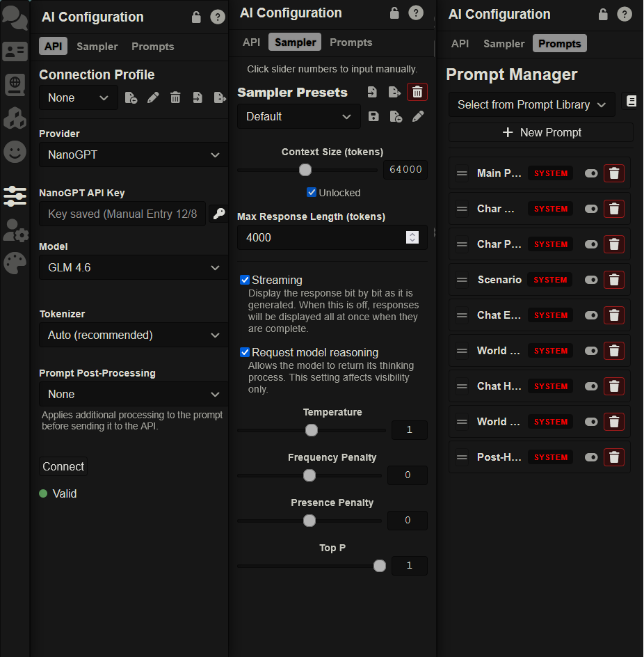Click the Connect button
The image size is (644, 657).
[x=63, y=466]
